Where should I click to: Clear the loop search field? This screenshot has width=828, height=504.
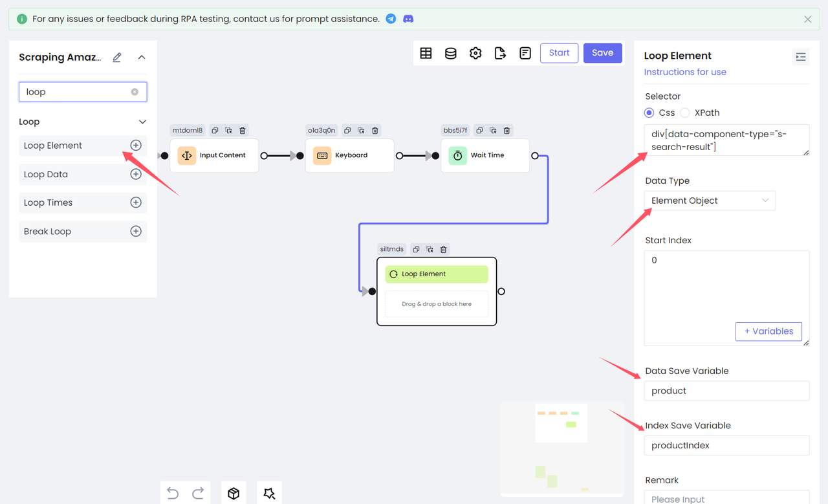135,92
